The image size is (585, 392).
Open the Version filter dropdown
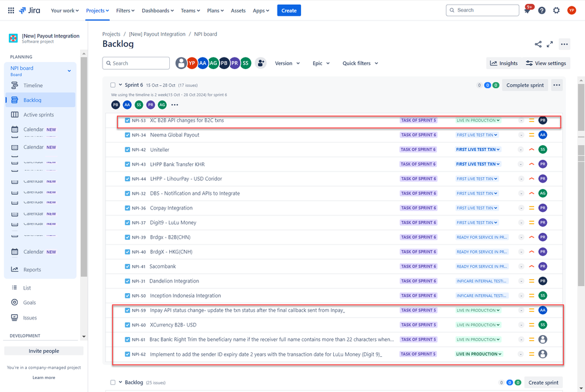(x=288, y=63)
